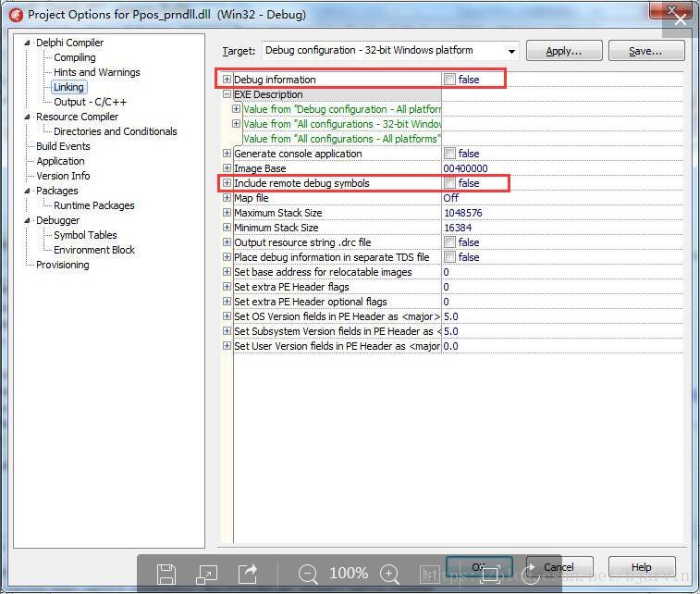This screenshot has height=594, width=700.
Task: Select Compiling in the options tree
Action: tap(75, 57)
